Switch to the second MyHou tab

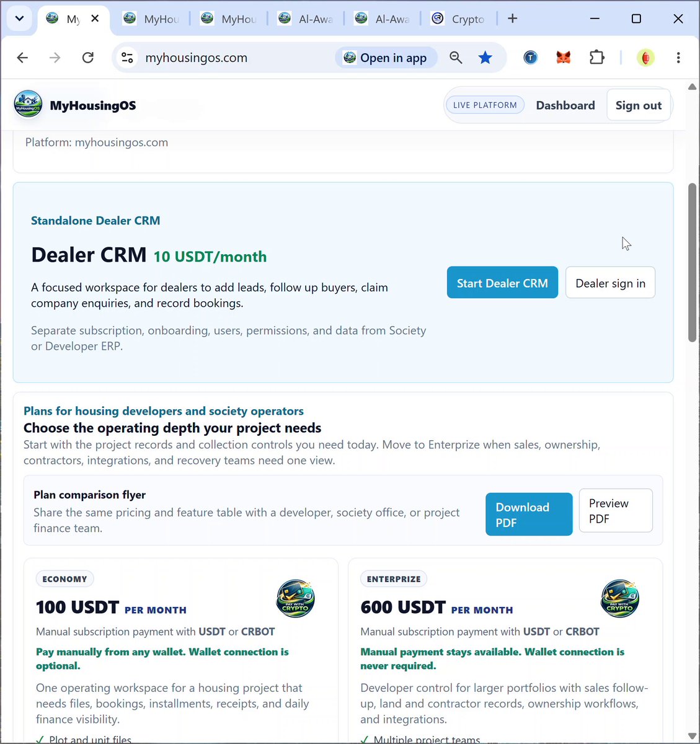coord(151,19)
